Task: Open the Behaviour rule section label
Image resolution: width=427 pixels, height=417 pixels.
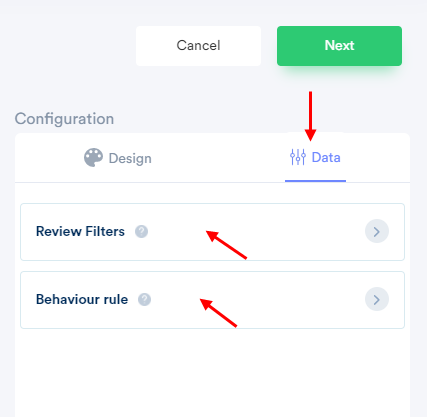Action: click(82, 299)
